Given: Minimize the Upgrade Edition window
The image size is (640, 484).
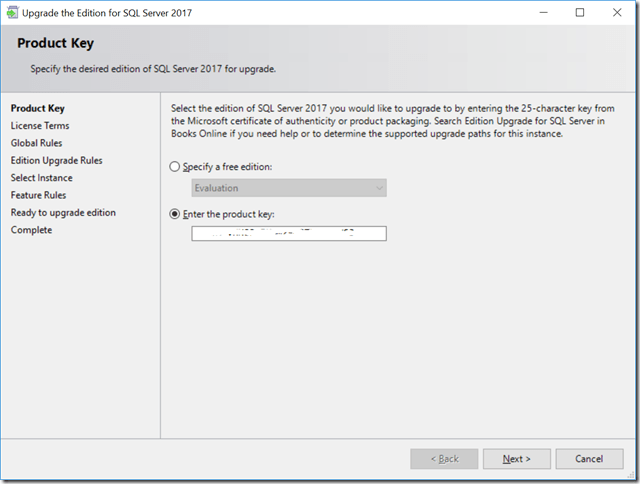Looking at the screenshot, I should click(543, 13).
